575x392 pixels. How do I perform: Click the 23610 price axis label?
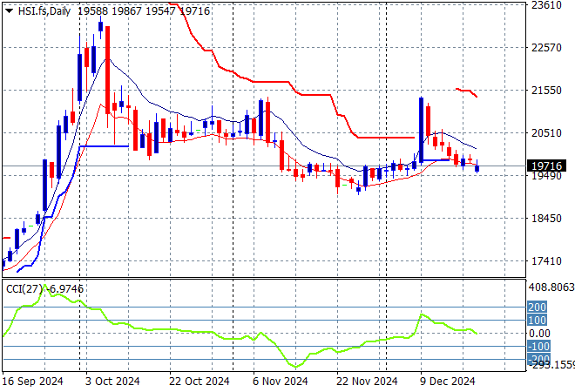pos(545,5)
